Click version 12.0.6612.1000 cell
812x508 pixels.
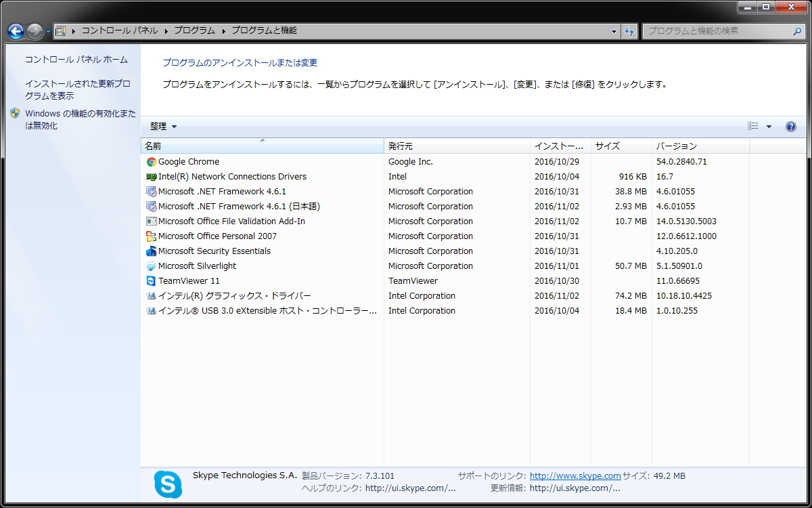coord(686,236)
